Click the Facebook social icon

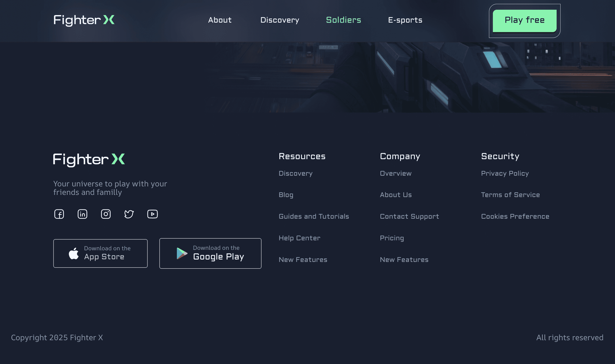[59, 214]
